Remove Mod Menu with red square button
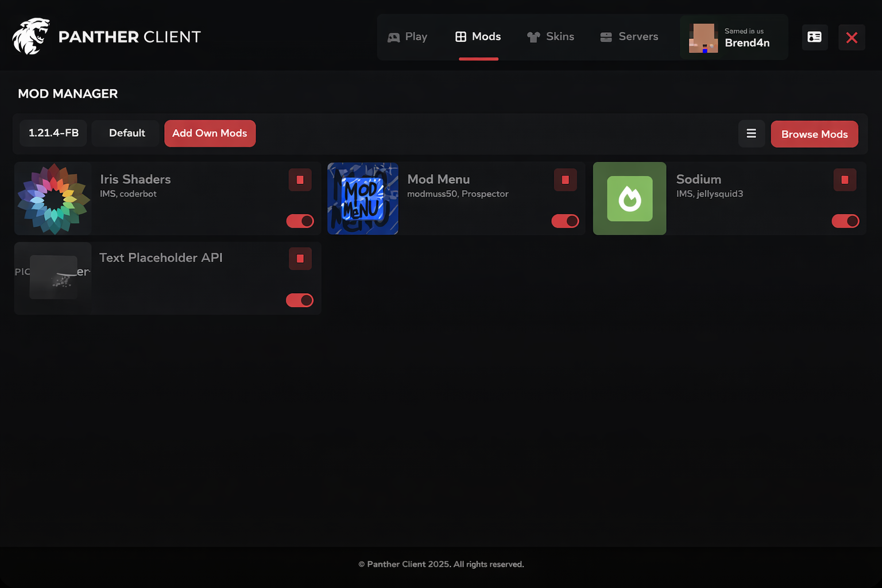The height and width of the screenshot is (588, 882). 565,180
